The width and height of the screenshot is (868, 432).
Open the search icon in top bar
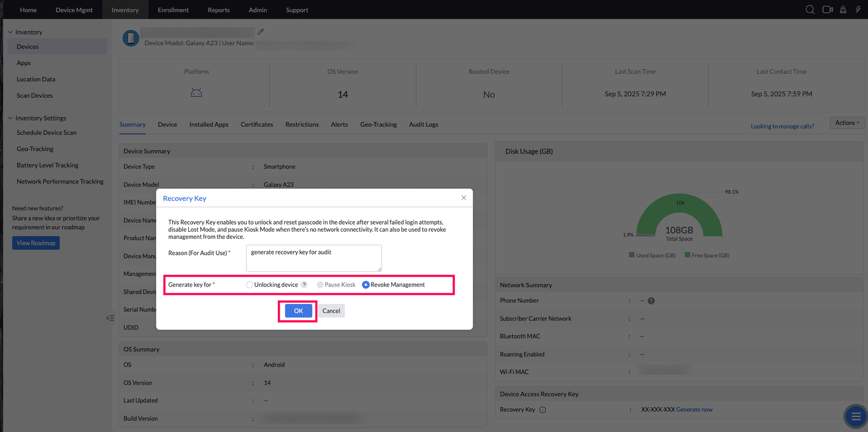(810, 10)
